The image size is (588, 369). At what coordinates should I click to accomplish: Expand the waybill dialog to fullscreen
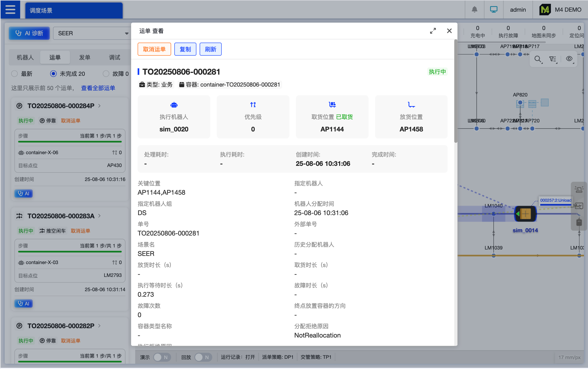tap(433, 31)
